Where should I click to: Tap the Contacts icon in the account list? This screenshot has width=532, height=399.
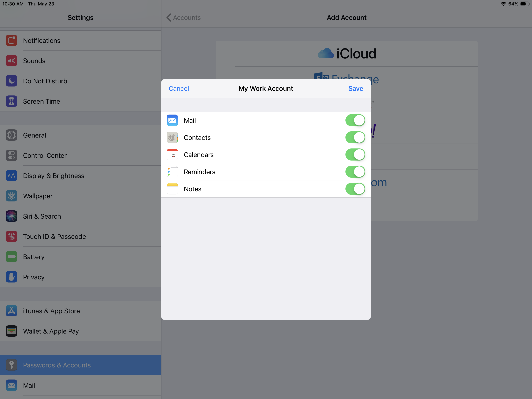(x=172, y=137)
